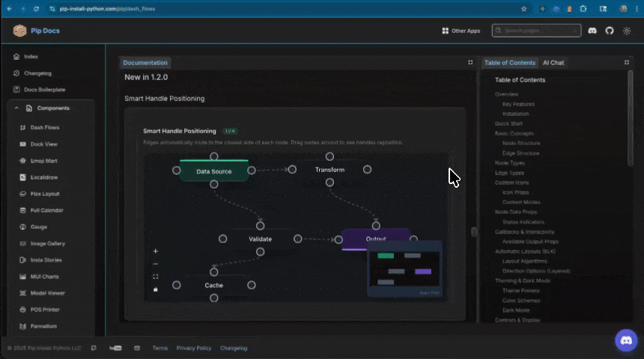Focus the search pages field
Image resolution: width=644 pixels, height=359 pixels.
536,31
